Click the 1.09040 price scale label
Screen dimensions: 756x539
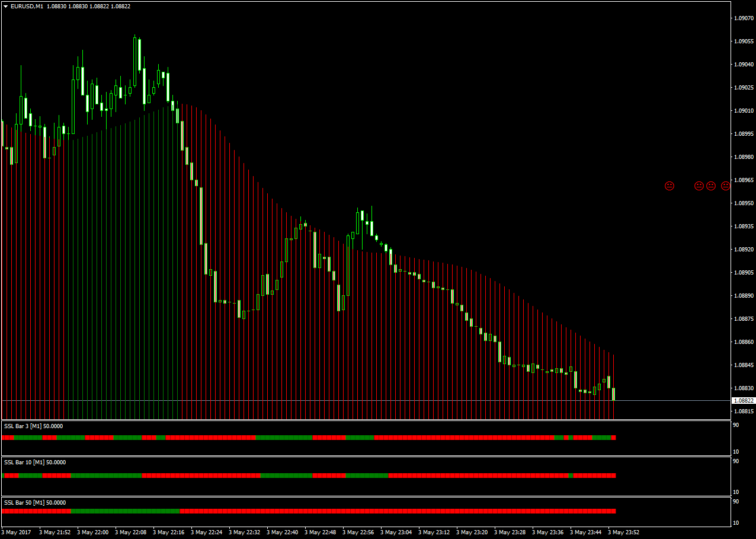click(744, 65)
